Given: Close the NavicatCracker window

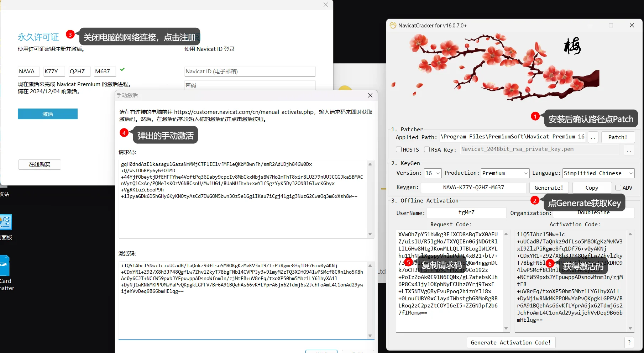Looking at the screenshot, I should point(632,25).
